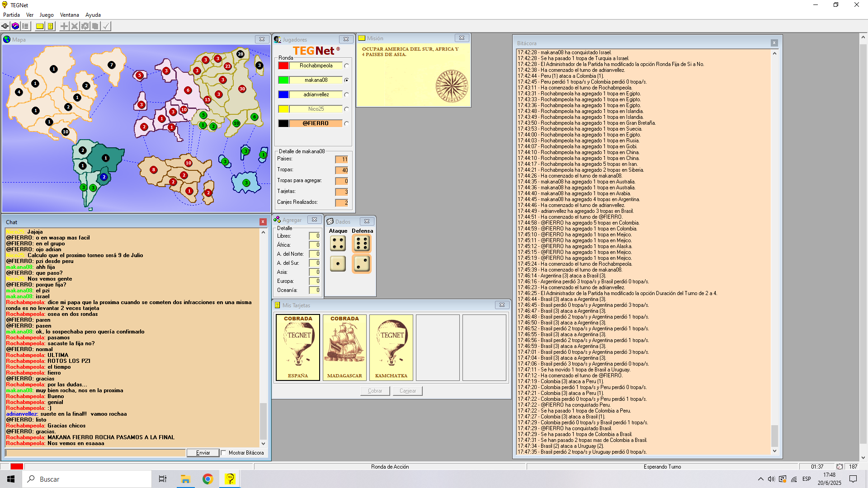Open Task View from taskbar
Screen dimensions: 868x488
tap(163, 479)
